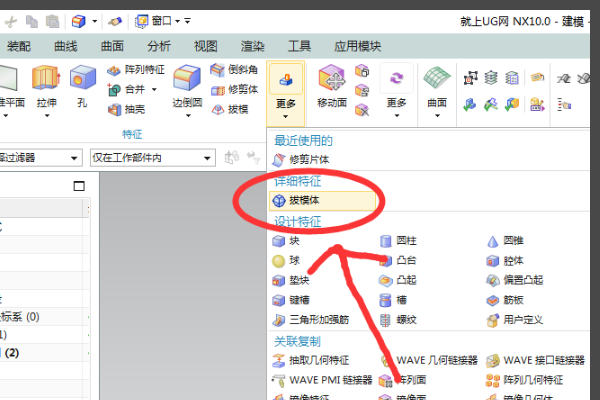Select the 阵列特征 pattern feature tool

pos(135,70)
